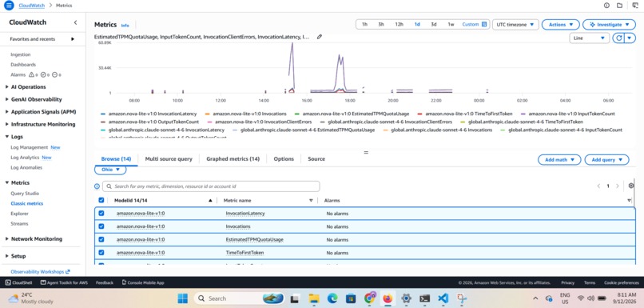Open the refresh interval dropdown arrow
644x308 pixels.
click(x=630, y=38)
